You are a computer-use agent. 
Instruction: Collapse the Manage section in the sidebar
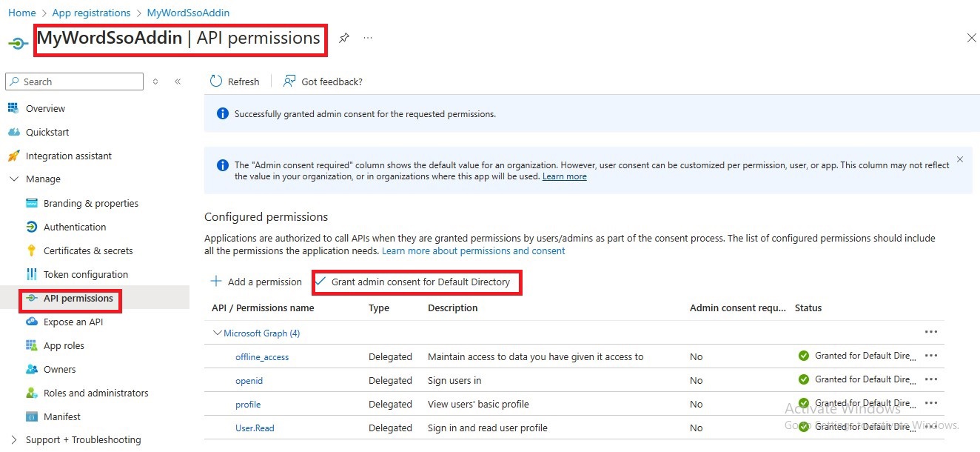[x=14, y=179]
